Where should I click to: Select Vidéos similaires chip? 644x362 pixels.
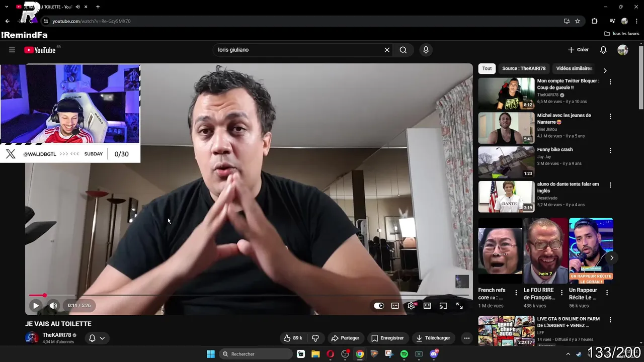pyautogui.click(x=574, y=68)
